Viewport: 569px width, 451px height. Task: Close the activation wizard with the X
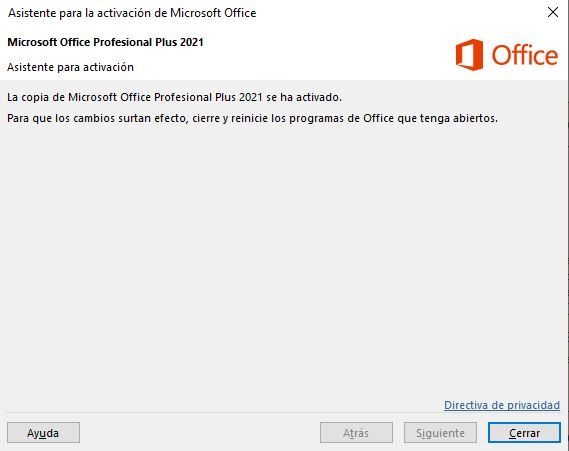click(553, 12)
